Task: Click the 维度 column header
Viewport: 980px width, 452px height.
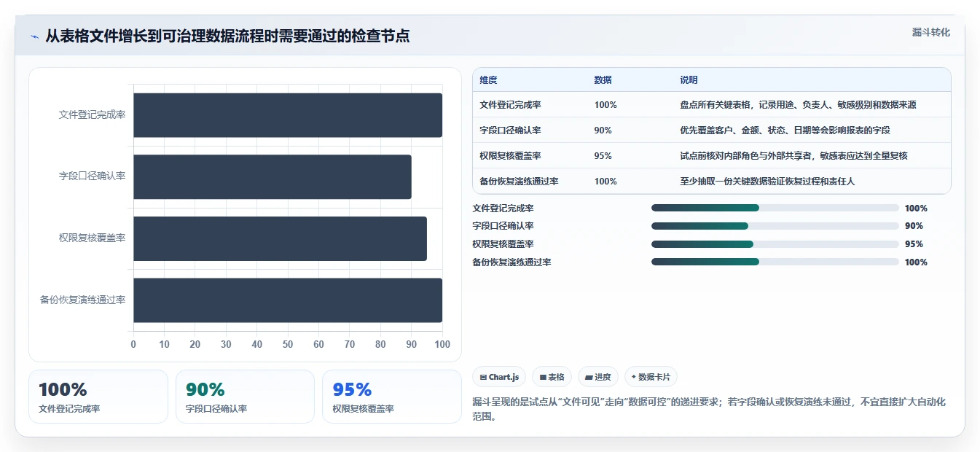Action: point(488,80)
